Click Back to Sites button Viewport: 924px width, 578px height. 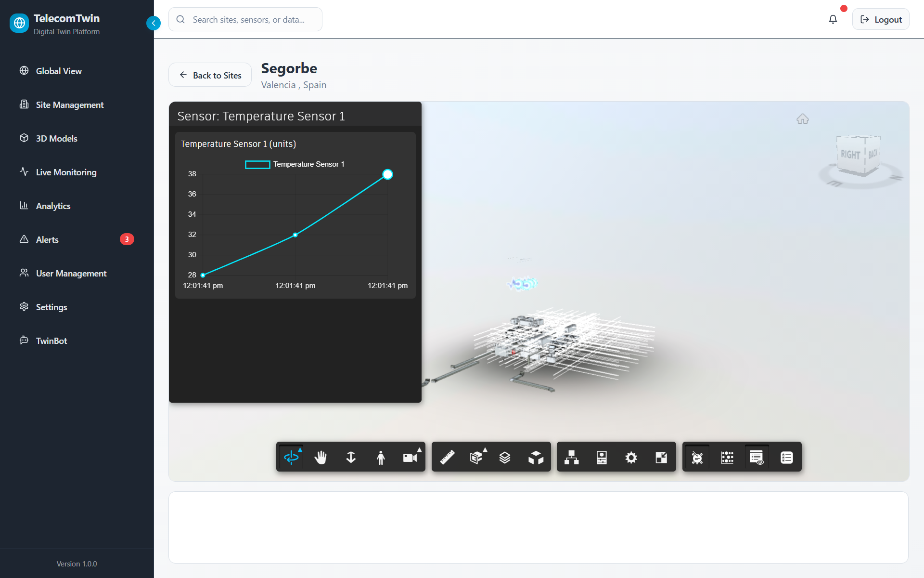pos(210,75)
